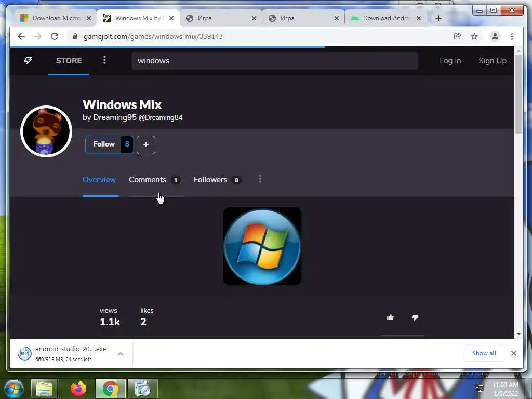Open the three-dot menu after Followers tab
This screenshot has width=532, height=399.
click(260, 179)
